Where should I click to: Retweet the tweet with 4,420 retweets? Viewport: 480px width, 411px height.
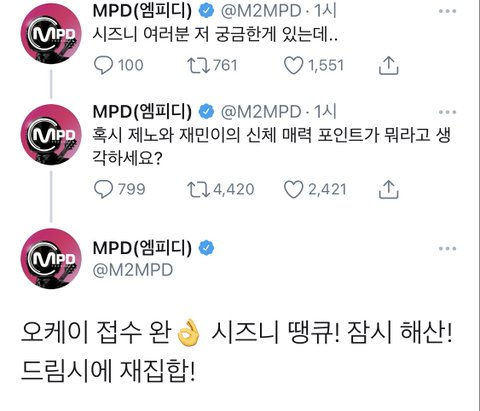198,189
